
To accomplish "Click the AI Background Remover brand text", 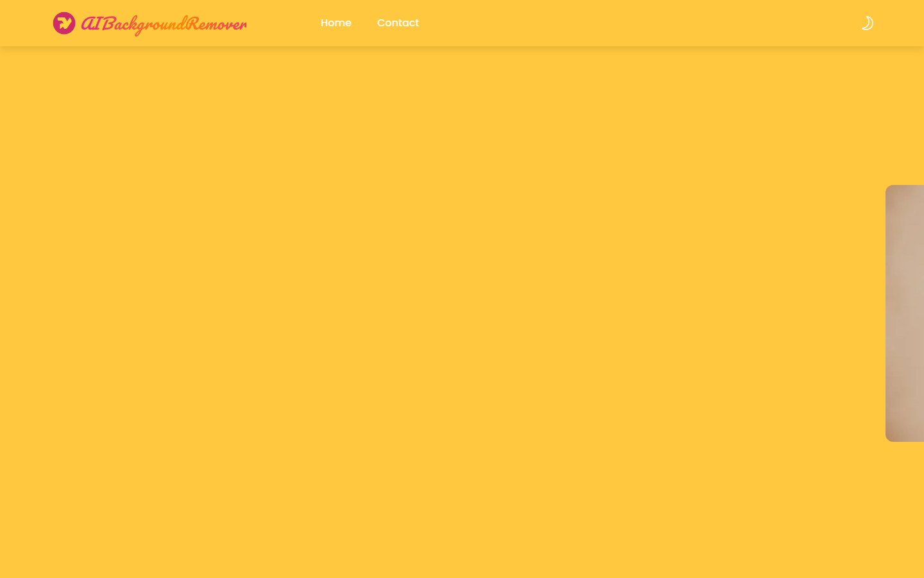I will pyautogui.click(x=164, y=24).
